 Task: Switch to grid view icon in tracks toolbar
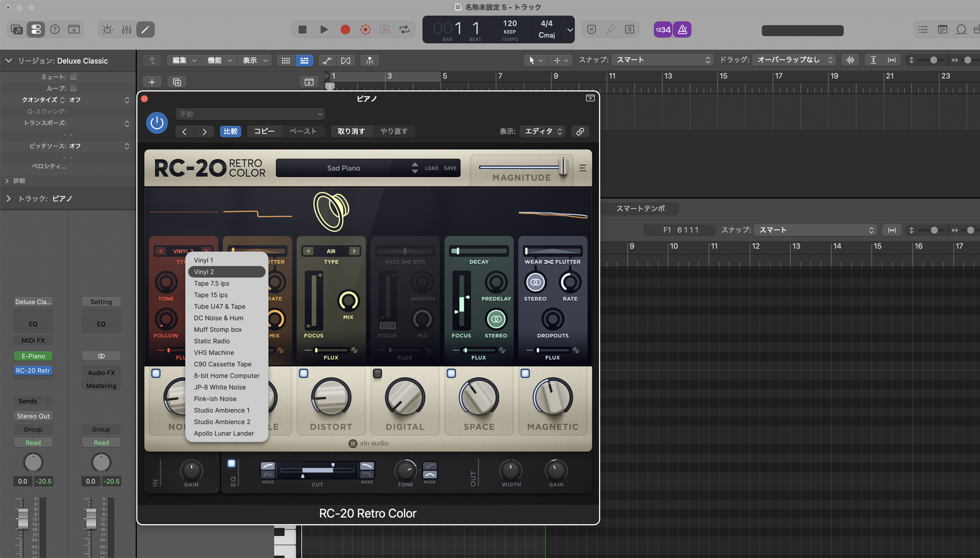pos(286,61)
